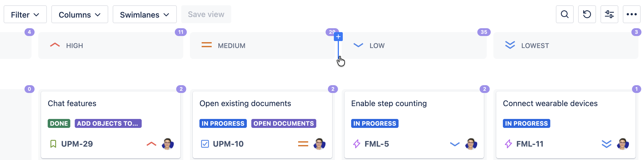Select the HIGH priority column header

tap(110, 46)
